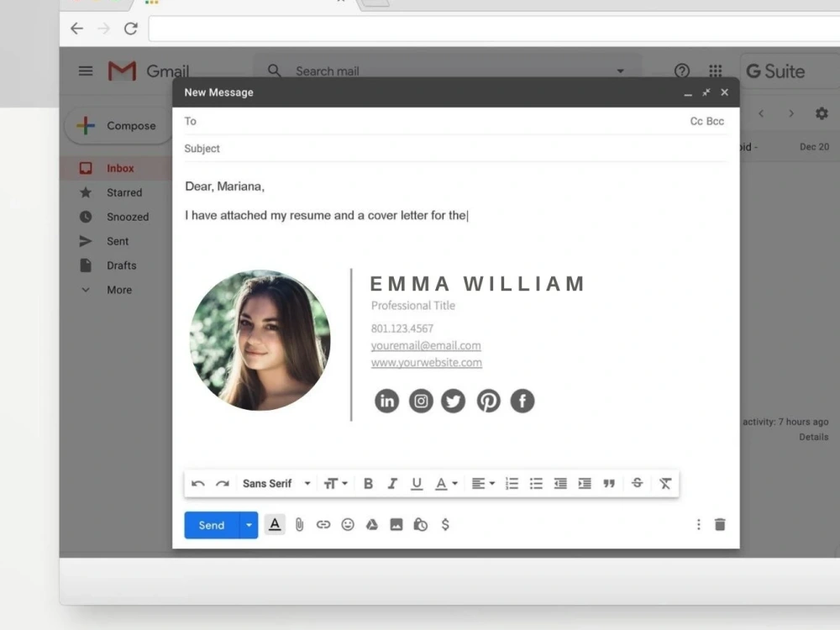Open the Google apps grid
Image resolution: width=840 pixels, height=630 pixels.
[716, 71]
